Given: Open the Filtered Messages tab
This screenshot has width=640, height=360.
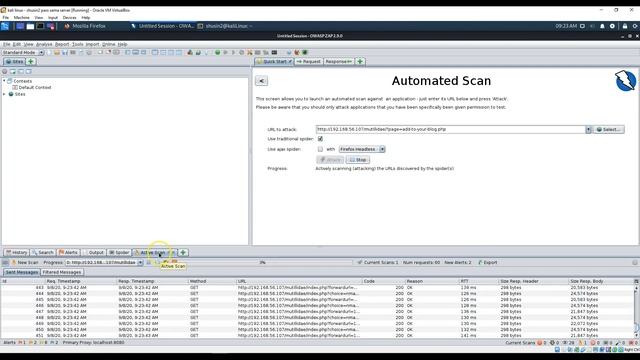Looking at the screenshot, I should [62, 272].
